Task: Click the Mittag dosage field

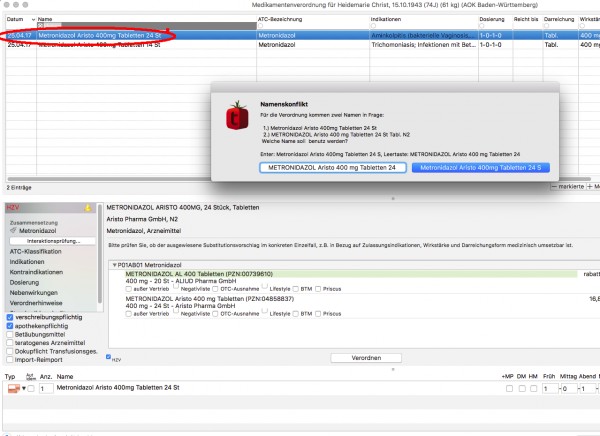Action: pyautogui.click(x=569, y=389)
